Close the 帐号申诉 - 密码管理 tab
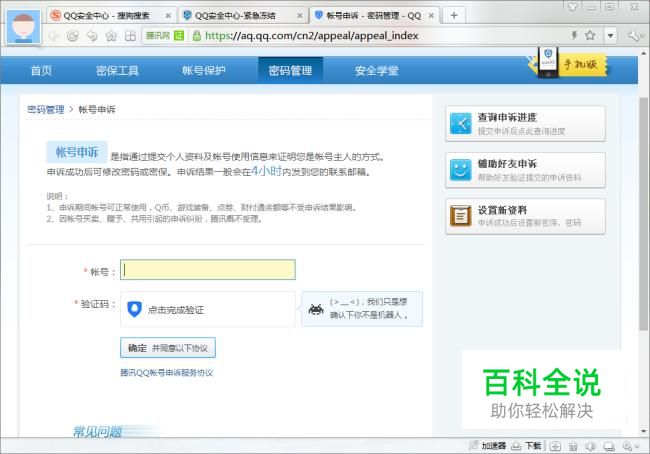 click(x=431, y=16)
